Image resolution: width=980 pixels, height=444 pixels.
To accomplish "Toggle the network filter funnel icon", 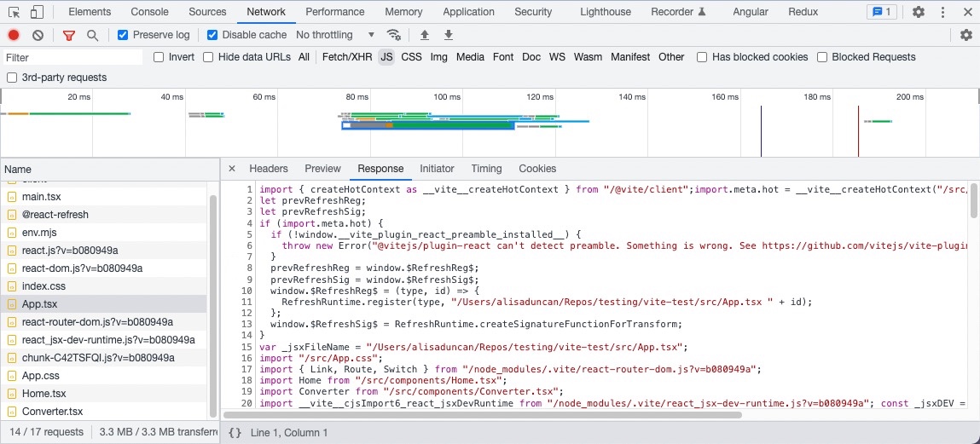I will click(x=69, y=35).
